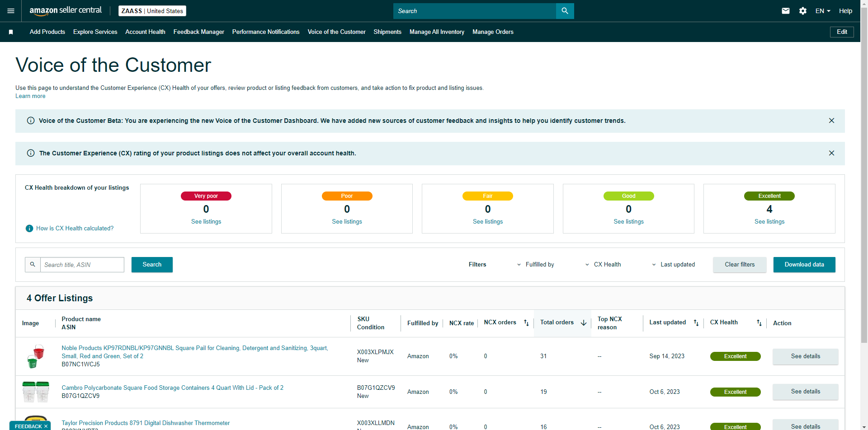Click the Edit button in nav bar
Viewport: 868px width, 430px height.
tap(842, 32)
